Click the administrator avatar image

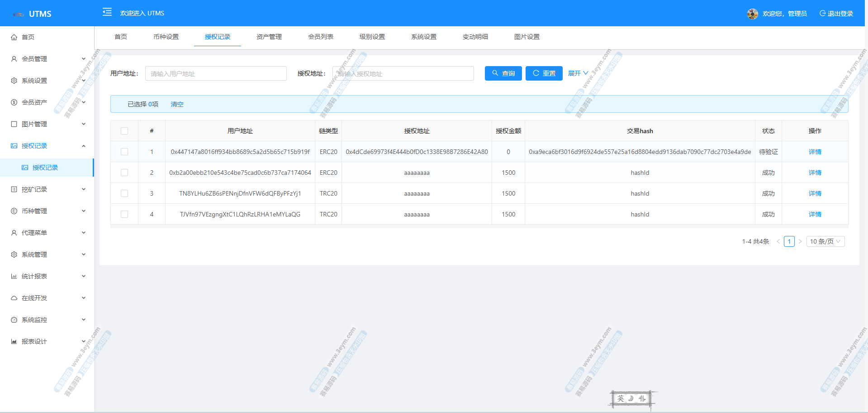point(752,14)
